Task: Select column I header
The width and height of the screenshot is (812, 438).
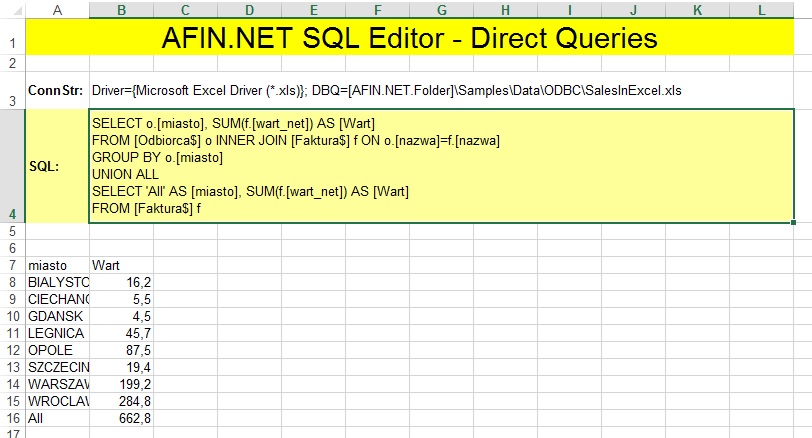Action: 569,10
